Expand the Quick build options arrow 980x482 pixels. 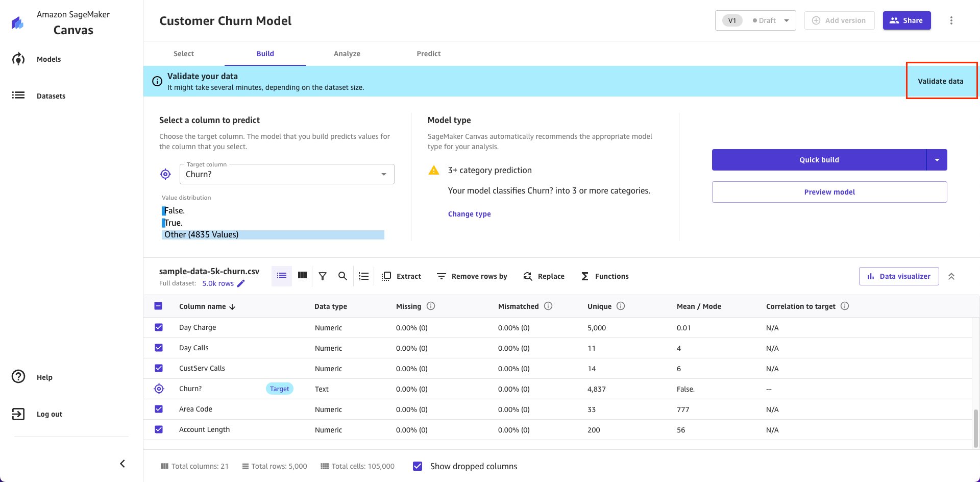(937, 160)
